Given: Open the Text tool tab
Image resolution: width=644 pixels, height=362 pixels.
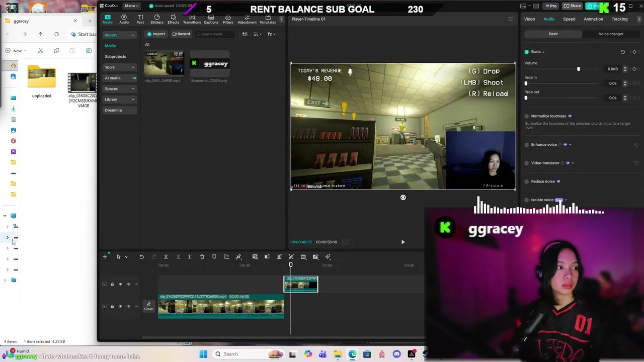Looking at the screenshot, I should (x=140, y=19).
